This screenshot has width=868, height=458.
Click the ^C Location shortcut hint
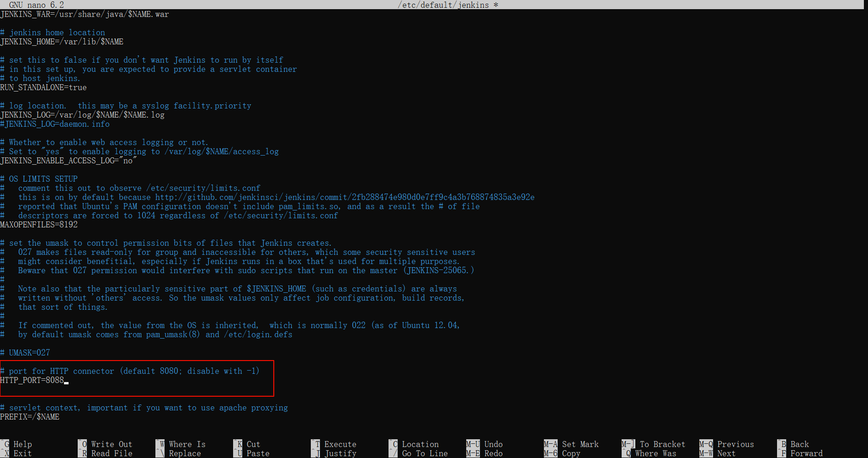[414, 444]
